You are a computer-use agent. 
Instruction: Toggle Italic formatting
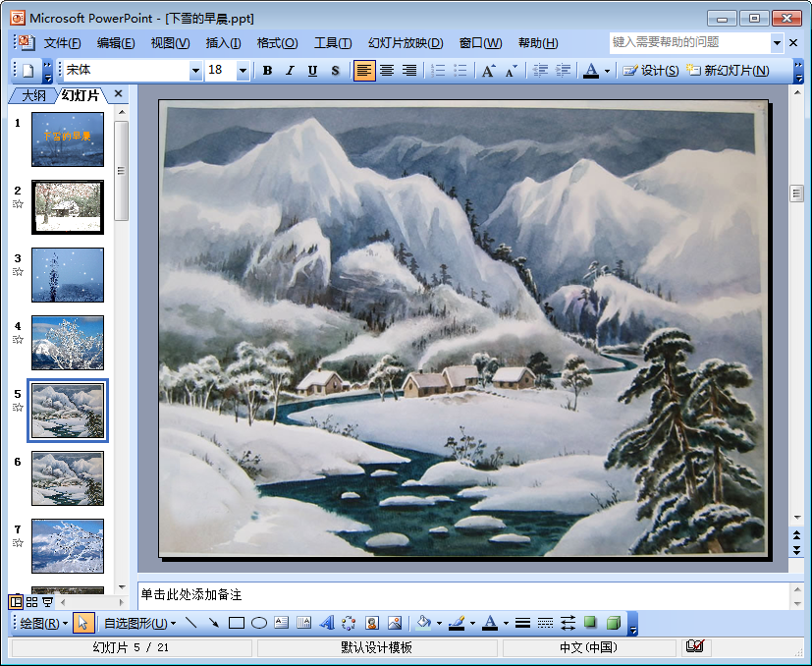pyautogui.click(x=290, y=71)
